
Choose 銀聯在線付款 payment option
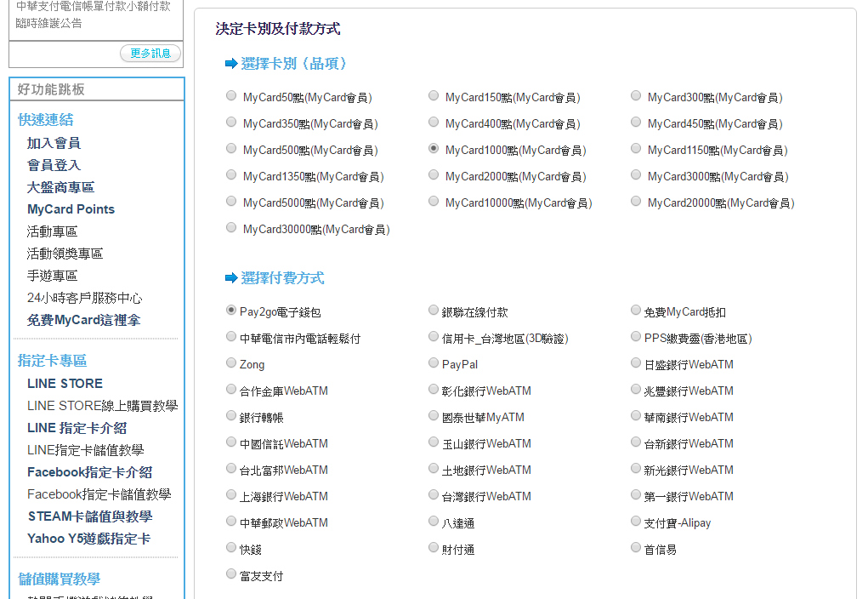(x=434, y=311)
